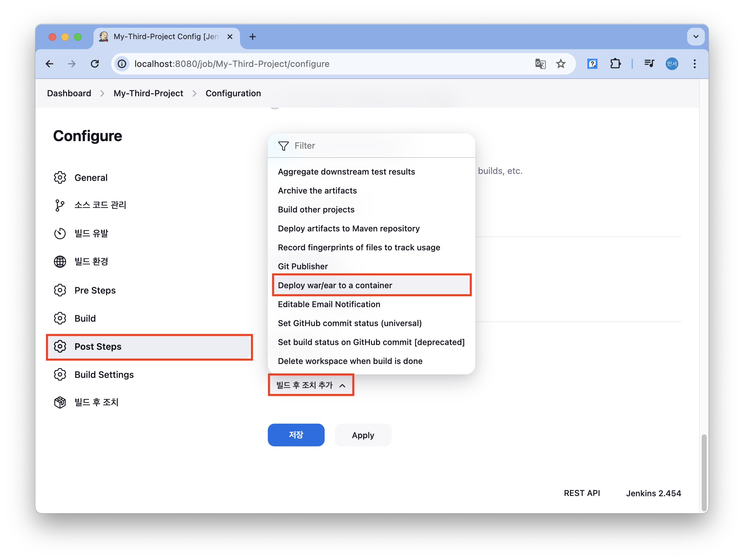Open the blue profile avatar
This screenshot has height=560, width=744.
click(672, 64)
